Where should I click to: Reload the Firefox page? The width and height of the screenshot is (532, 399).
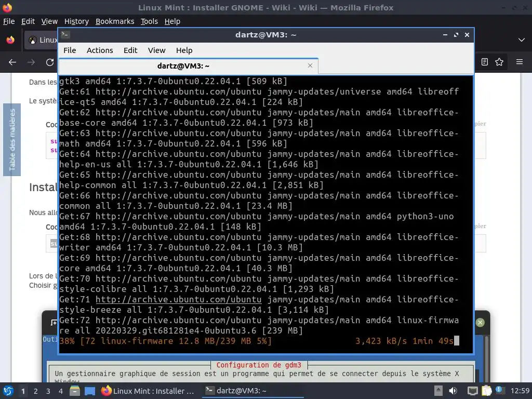[x=50, y=62]
